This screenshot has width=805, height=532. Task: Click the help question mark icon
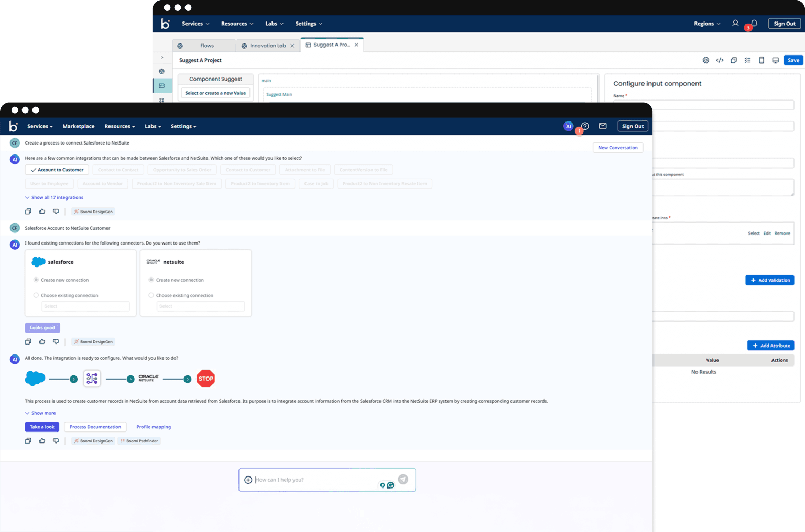click(585, 126)
